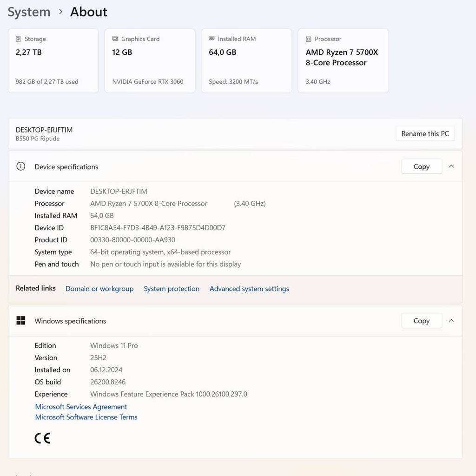Select the Product ID value 00330-80000-00000-AA930
This screenshot has width=476, height=476.
click(132, 240)
